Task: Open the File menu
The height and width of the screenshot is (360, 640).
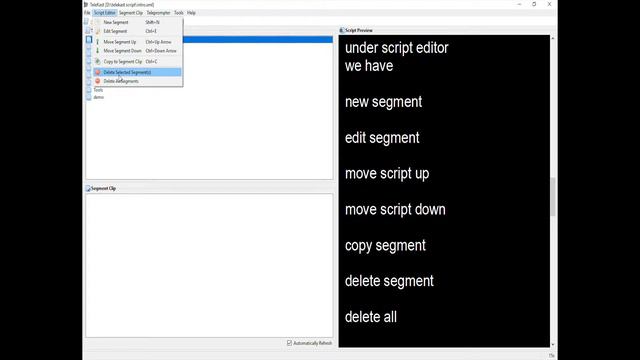Action: 87,13
